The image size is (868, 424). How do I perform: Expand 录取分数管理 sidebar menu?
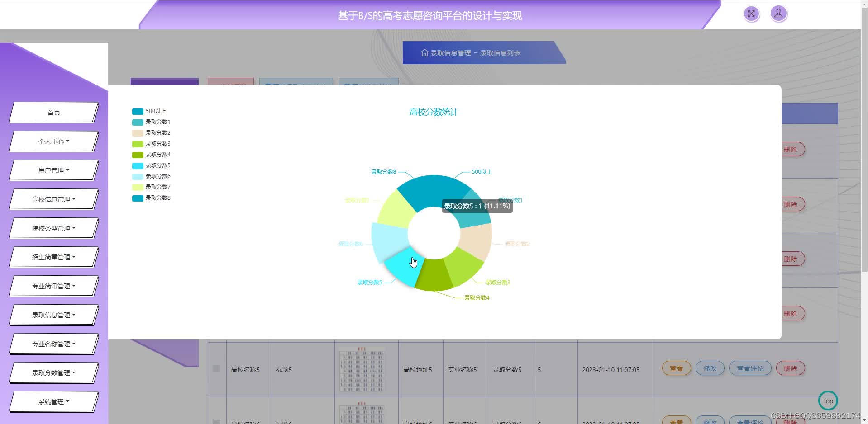point(54,373)
